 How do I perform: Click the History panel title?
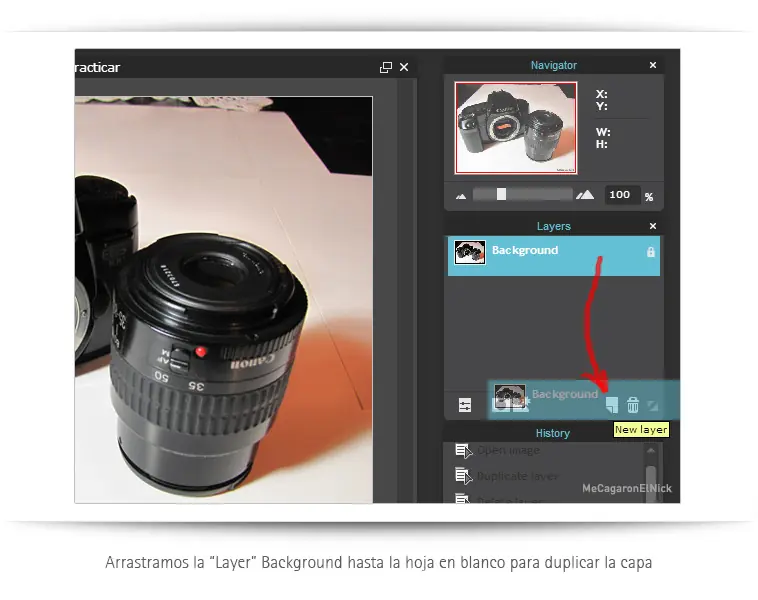click(x=553, y=433)
